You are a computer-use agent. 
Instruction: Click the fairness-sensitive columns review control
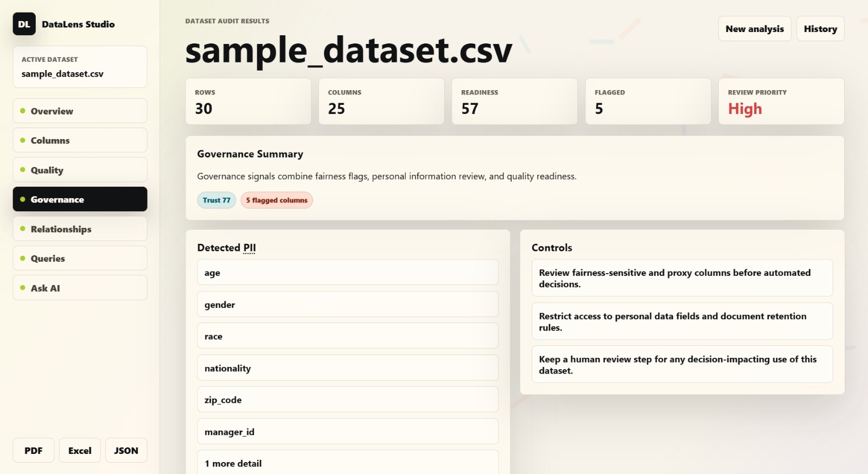(x=682, y=278)
